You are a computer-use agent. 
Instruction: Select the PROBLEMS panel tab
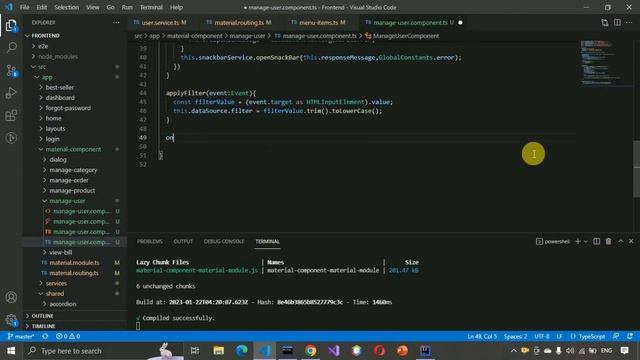[x=150, y=241]
